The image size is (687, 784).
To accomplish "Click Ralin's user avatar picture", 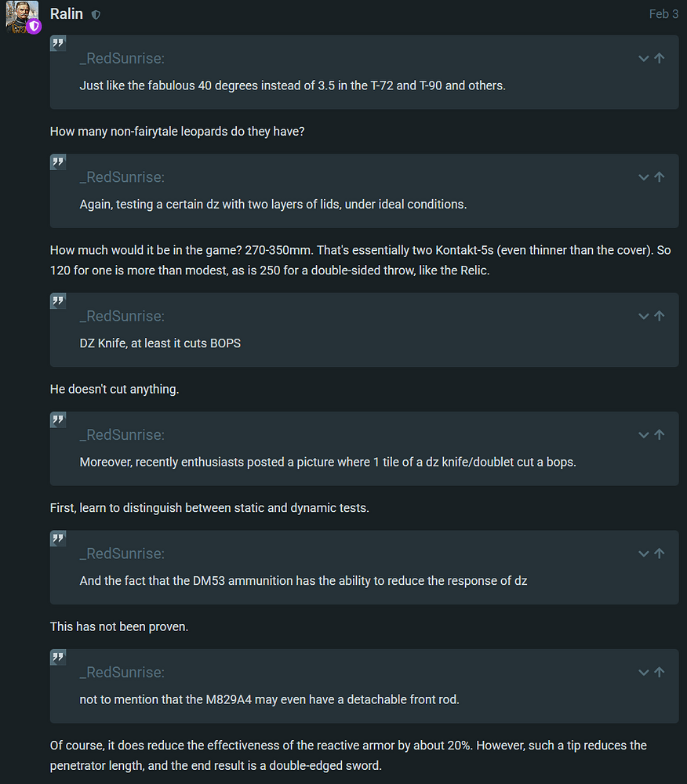I will [x=21, y=16].
